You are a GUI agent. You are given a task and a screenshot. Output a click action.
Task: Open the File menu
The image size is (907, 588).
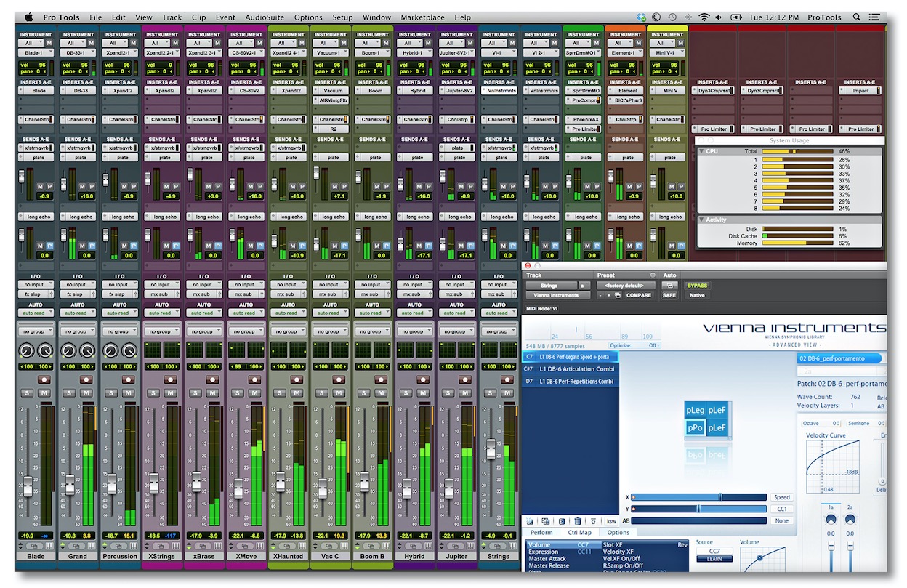point(96,17)
